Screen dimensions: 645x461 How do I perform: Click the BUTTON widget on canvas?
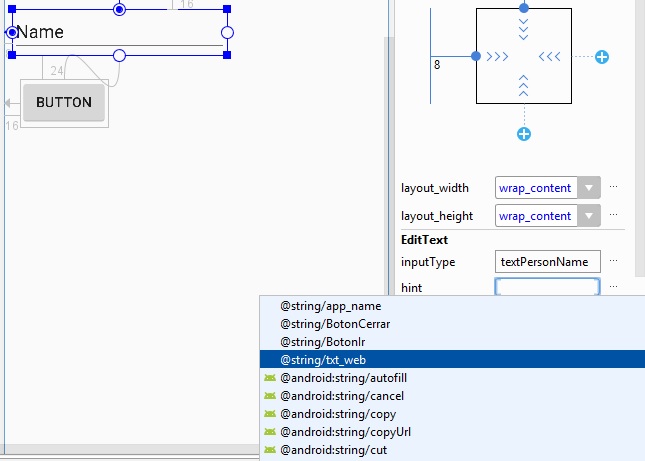(64, 102)
